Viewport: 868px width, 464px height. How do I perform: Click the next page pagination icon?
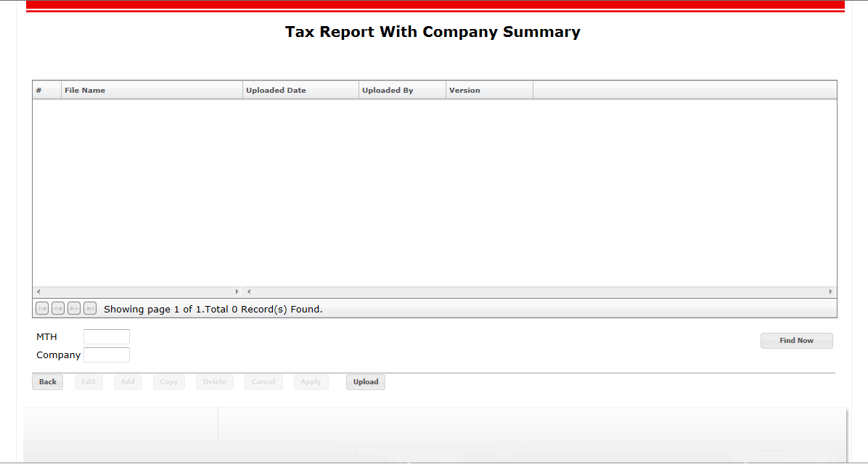click(74, 309)
